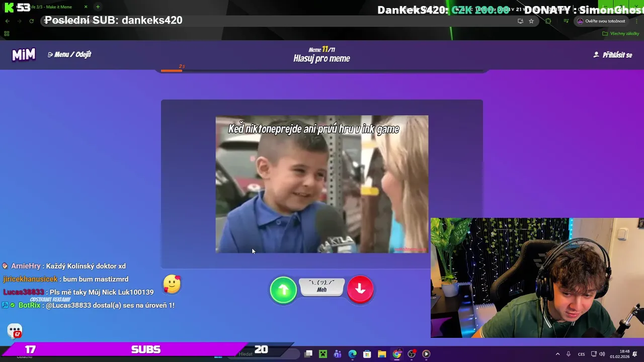Open a new browser tab
The image size is (644, 362).
coord(98,7)
